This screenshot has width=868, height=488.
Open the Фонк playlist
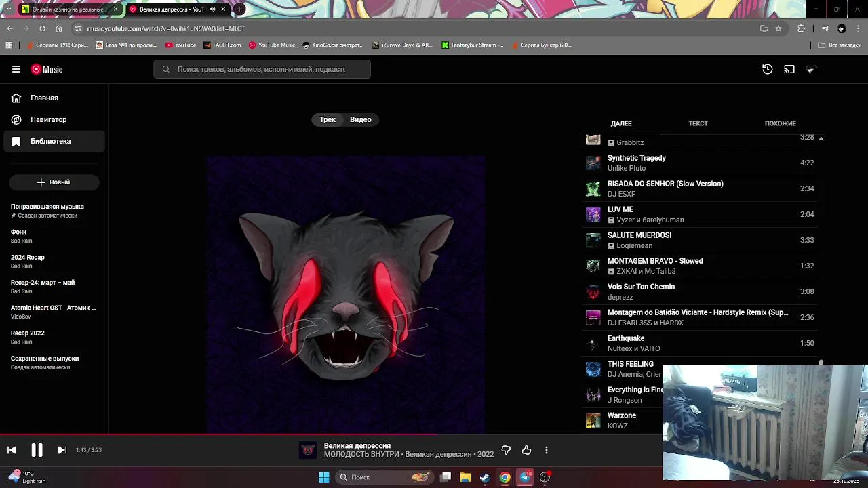pyautogui.click(x=54, y=236)
